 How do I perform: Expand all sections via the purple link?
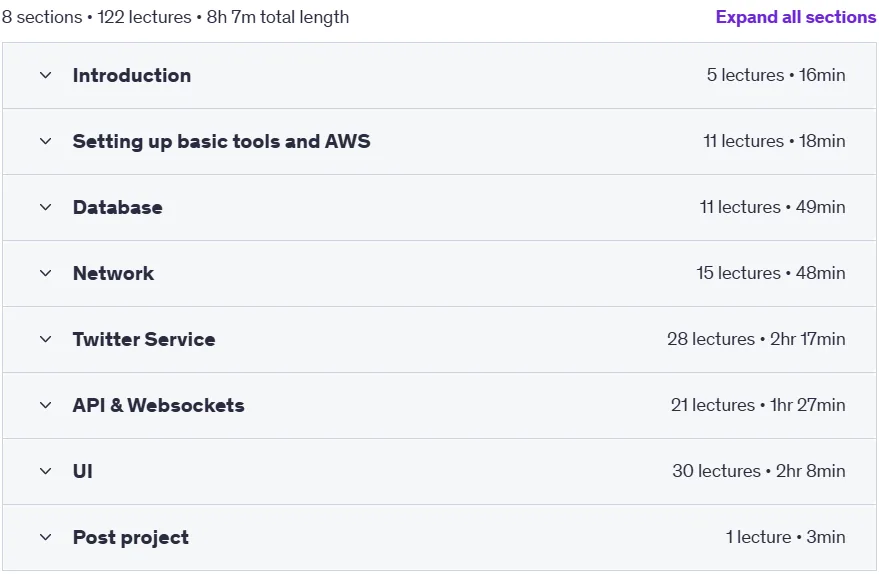795,17
